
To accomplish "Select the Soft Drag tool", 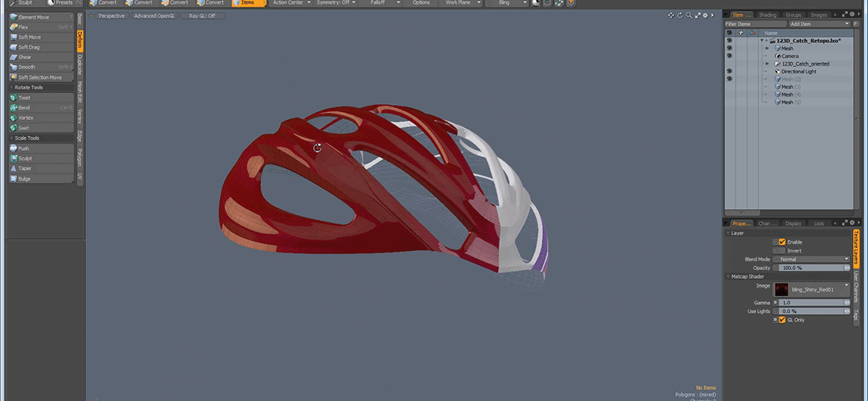I will click(x=29, y=47).
